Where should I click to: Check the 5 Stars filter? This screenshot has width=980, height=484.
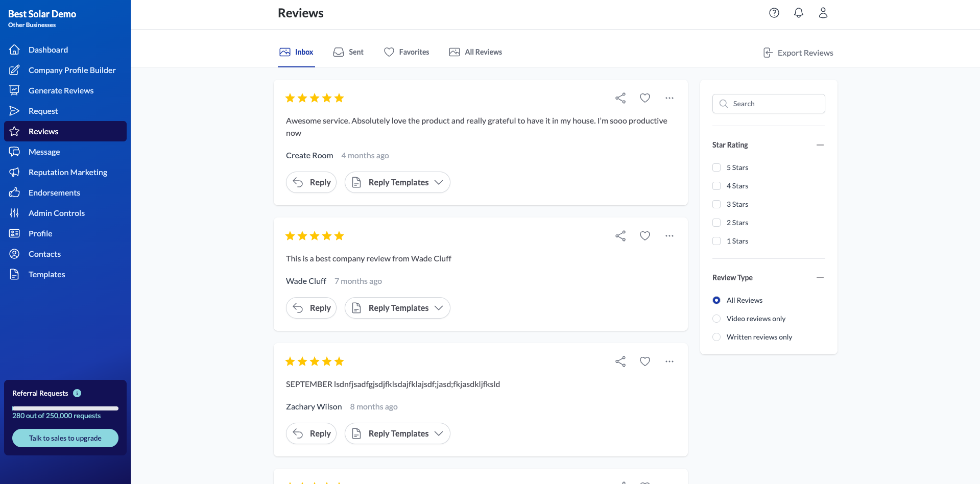716,167
